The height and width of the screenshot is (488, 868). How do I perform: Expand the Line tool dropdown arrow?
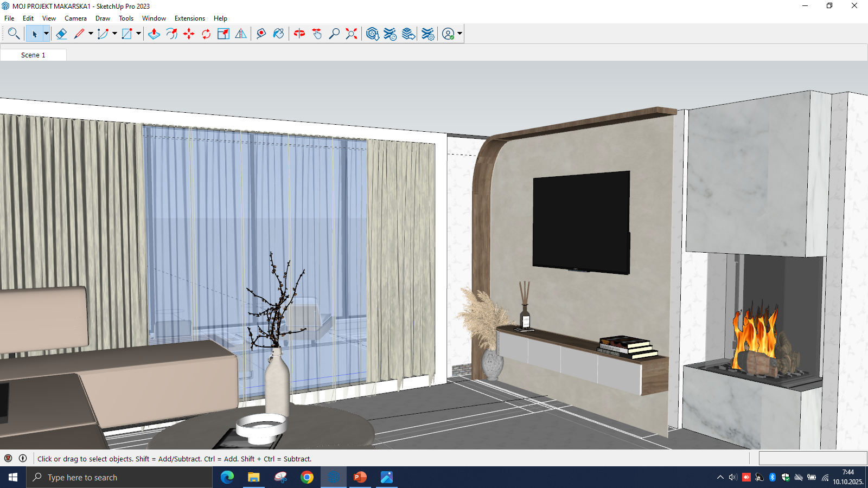coord(91,34)
